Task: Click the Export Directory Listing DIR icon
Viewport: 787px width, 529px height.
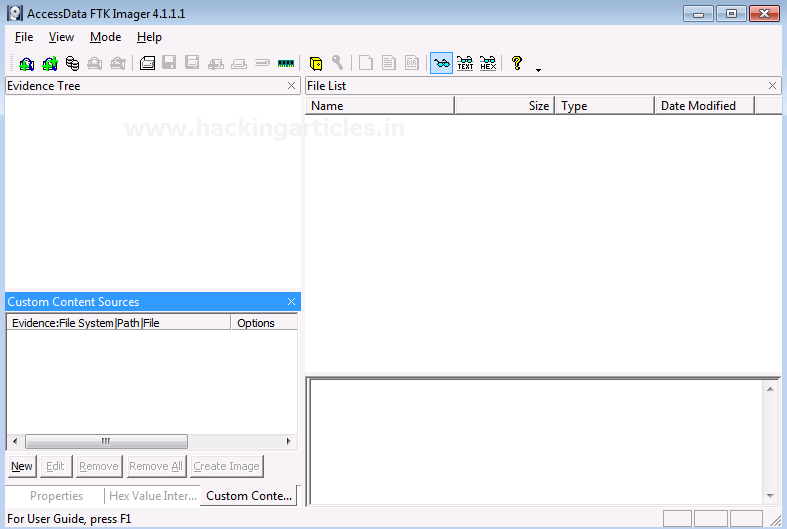Action: (x=412, y=63)
